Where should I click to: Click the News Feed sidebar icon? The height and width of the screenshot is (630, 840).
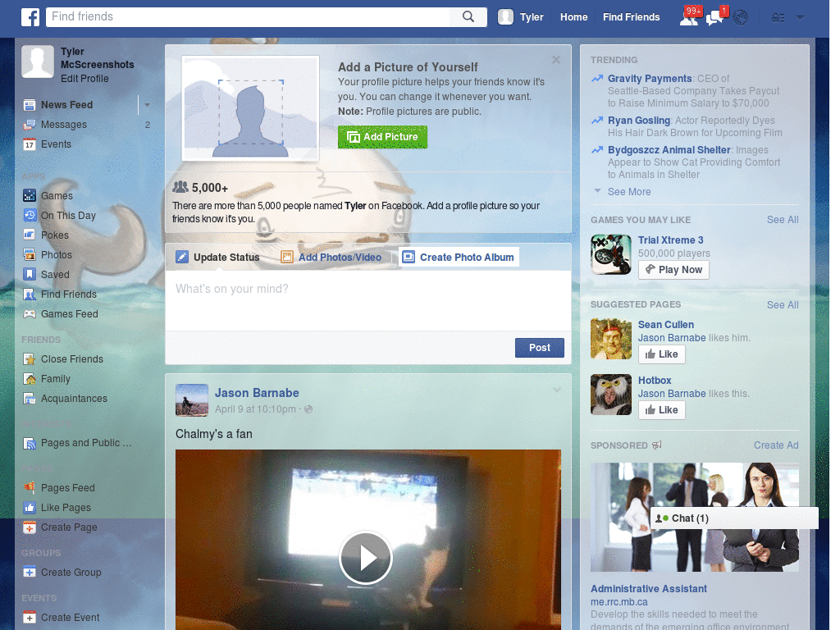(30, 105)
